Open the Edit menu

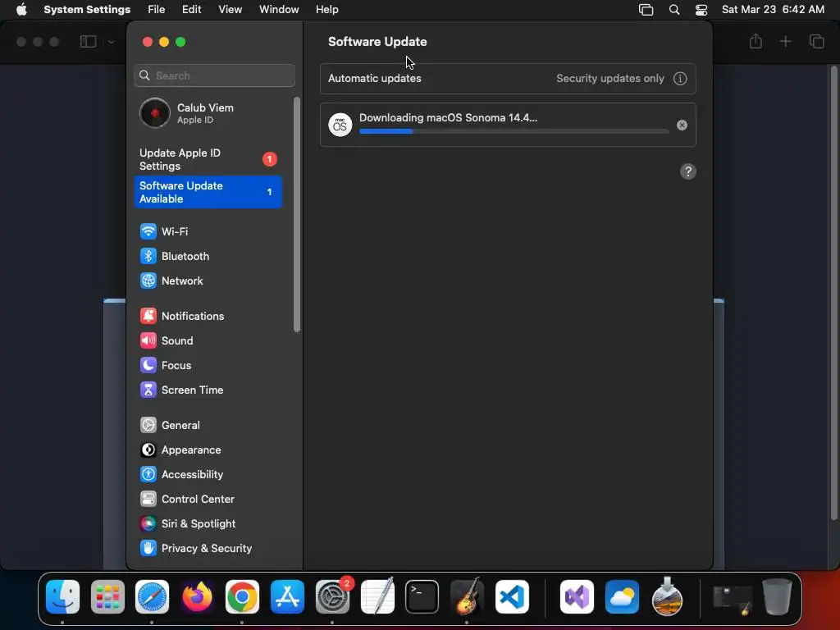(192, 10)
